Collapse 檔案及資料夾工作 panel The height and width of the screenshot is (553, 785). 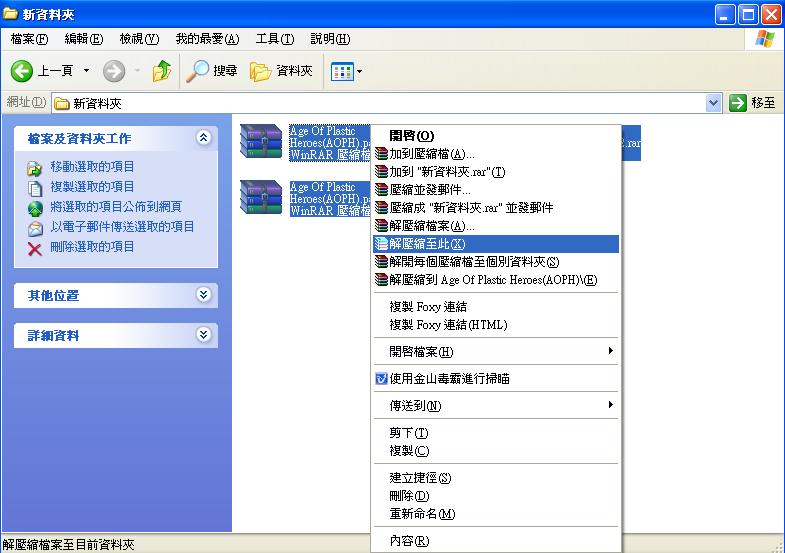tap(203, 138)
